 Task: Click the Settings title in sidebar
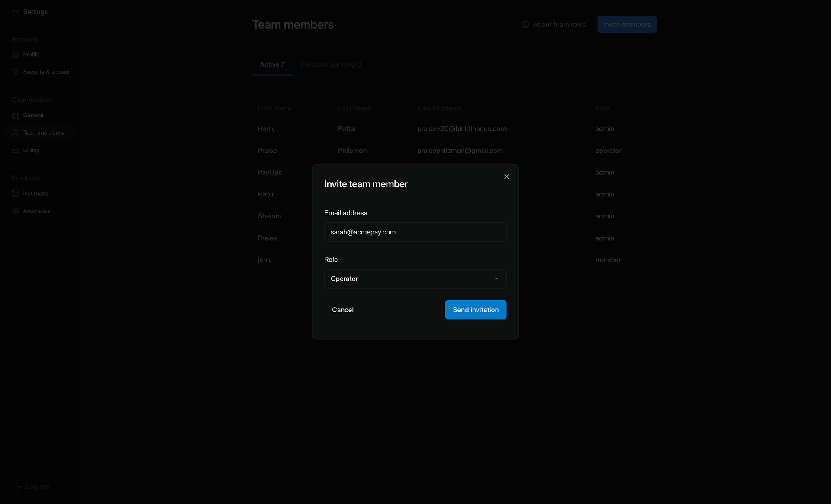click(35, 12)
